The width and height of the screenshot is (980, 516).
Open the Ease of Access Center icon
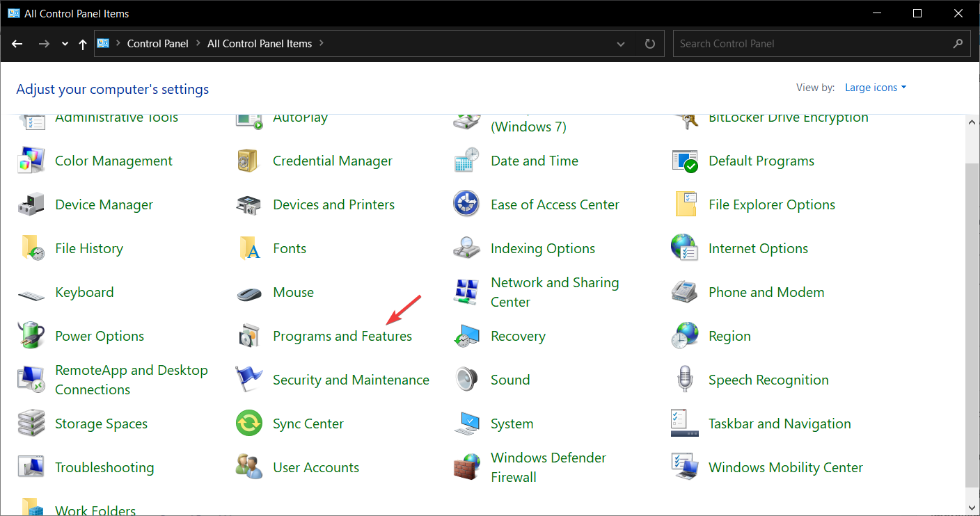(x=466, y=204)
